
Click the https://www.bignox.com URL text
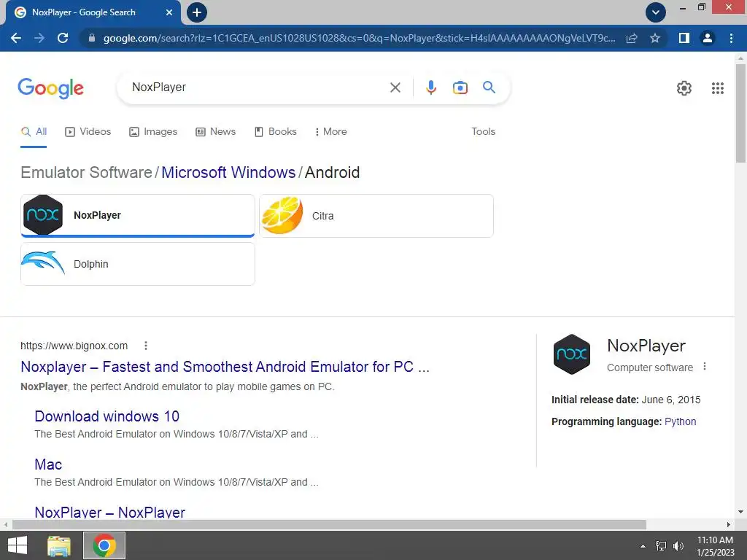[x=74, y=346]
